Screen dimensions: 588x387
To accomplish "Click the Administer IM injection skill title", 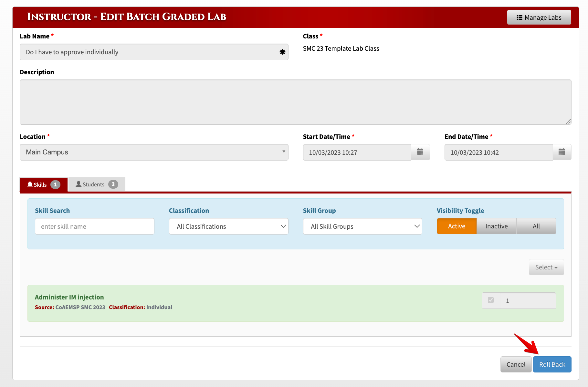I will [69, 297].
